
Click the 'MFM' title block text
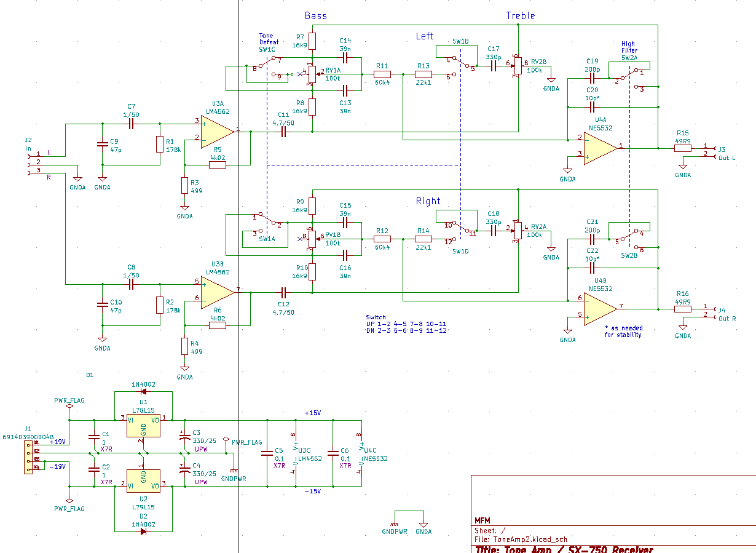[x=482, y=520]
